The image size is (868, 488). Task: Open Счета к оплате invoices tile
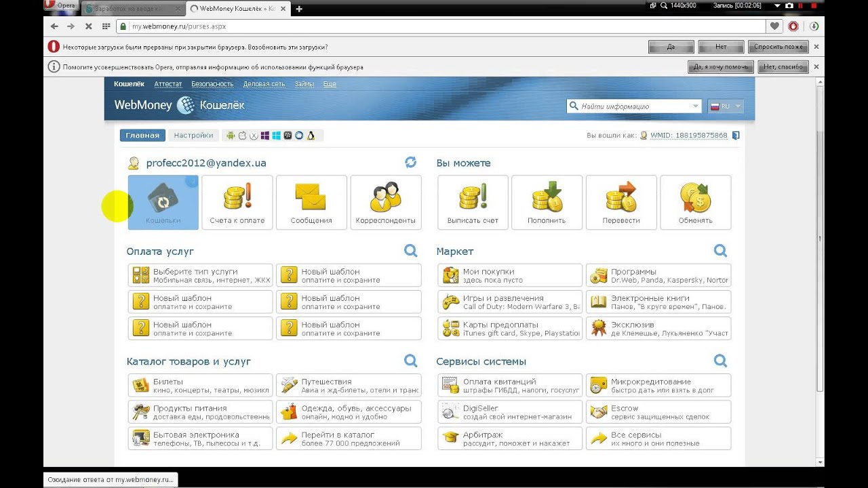237,202
